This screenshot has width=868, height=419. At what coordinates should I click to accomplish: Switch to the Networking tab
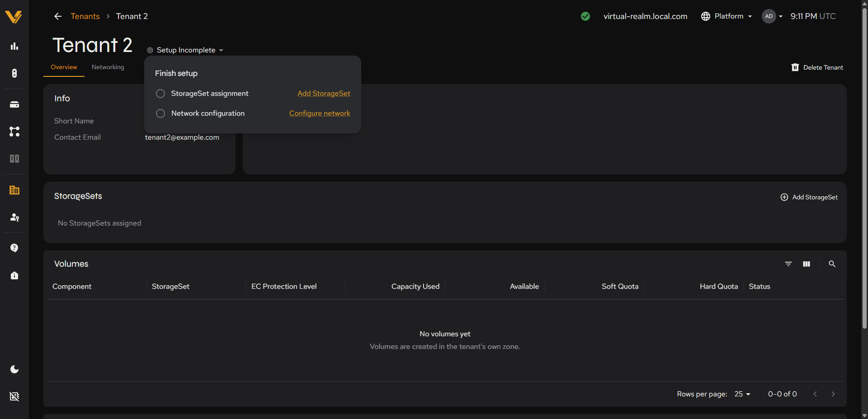point(108,67)
